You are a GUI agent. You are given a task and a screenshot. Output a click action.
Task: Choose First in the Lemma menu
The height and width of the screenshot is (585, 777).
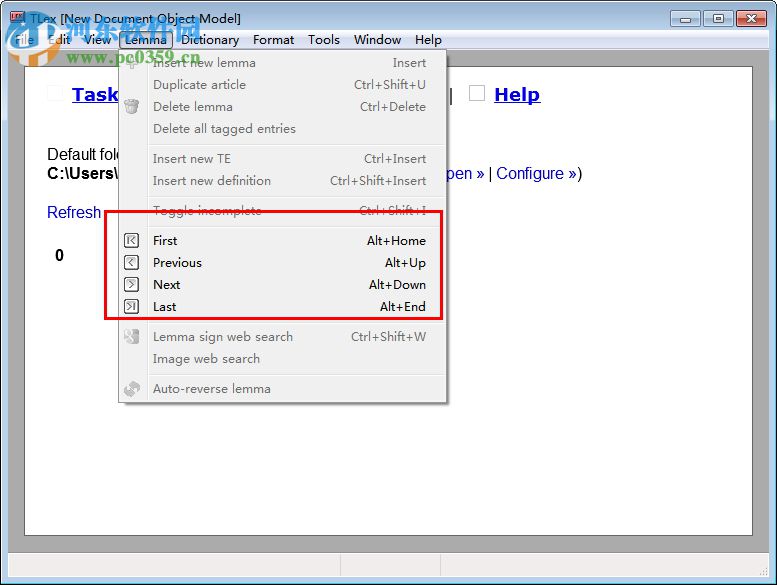tap(282, 241)
